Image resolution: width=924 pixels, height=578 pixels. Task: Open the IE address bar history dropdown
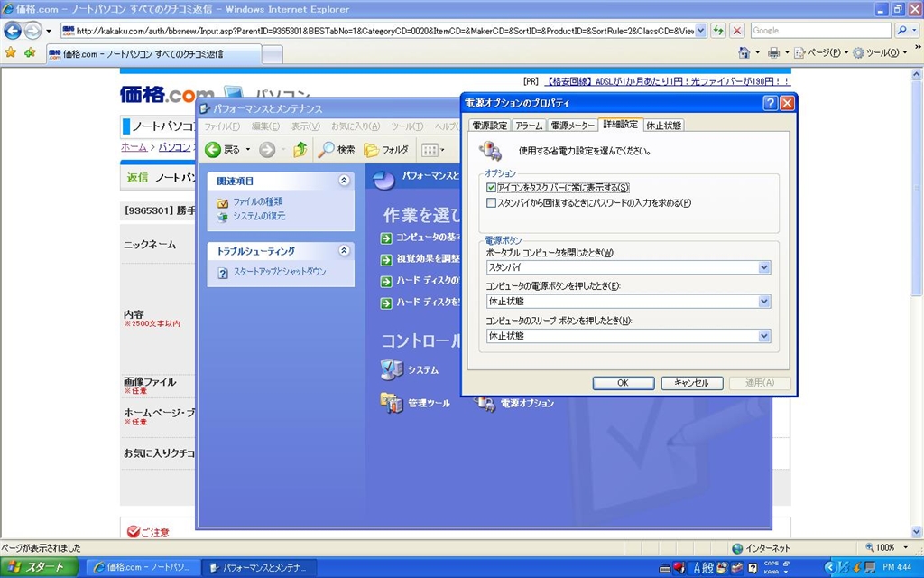[700, 31]
